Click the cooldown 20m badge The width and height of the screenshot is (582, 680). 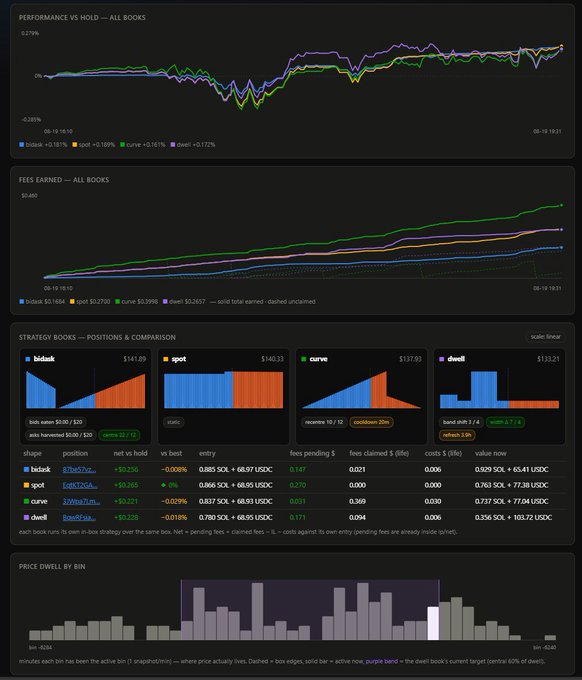coord(371,422)
